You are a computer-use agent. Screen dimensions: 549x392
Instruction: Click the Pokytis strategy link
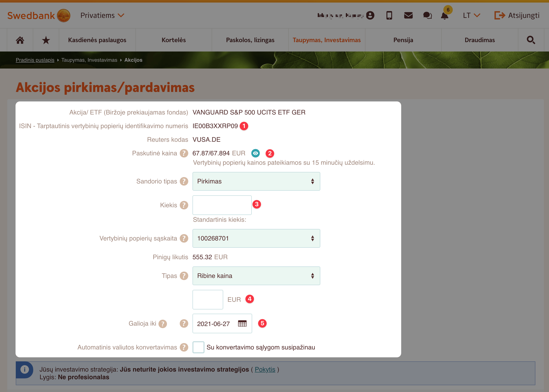[265, 369]
